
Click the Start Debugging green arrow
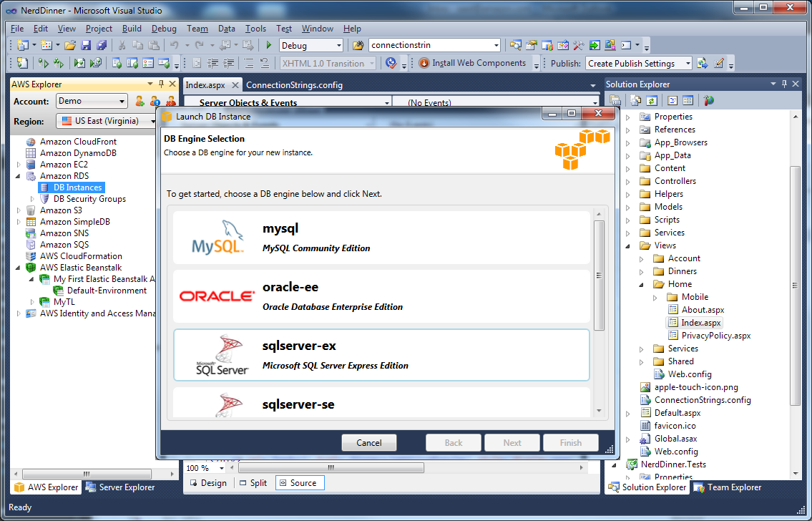point(269,45)
